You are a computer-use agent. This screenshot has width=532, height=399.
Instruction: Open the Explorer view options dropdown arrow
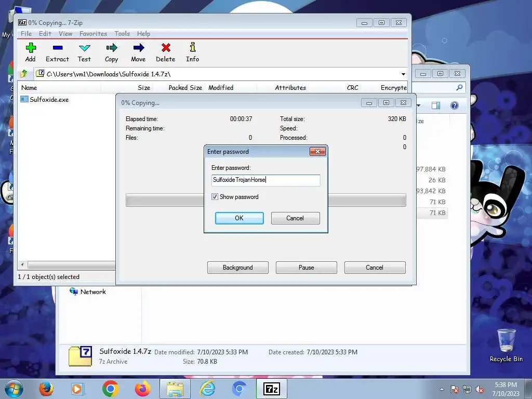pyautogui.click(x=419, y=105)
